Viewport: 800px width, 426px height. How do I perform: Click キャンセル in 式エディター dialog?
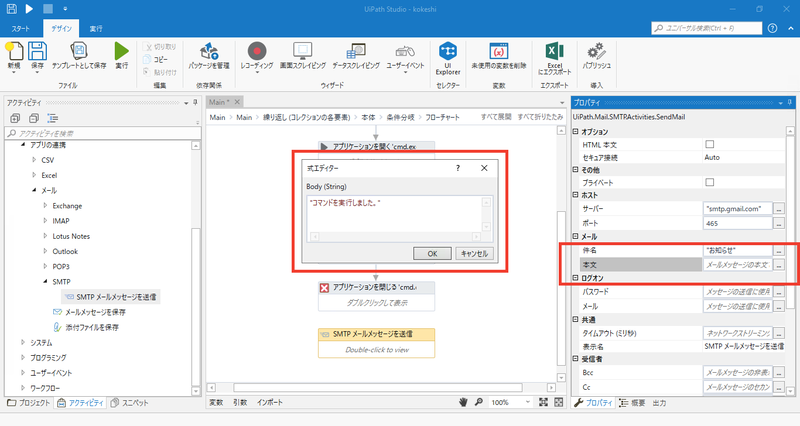[x=474, y=254]
